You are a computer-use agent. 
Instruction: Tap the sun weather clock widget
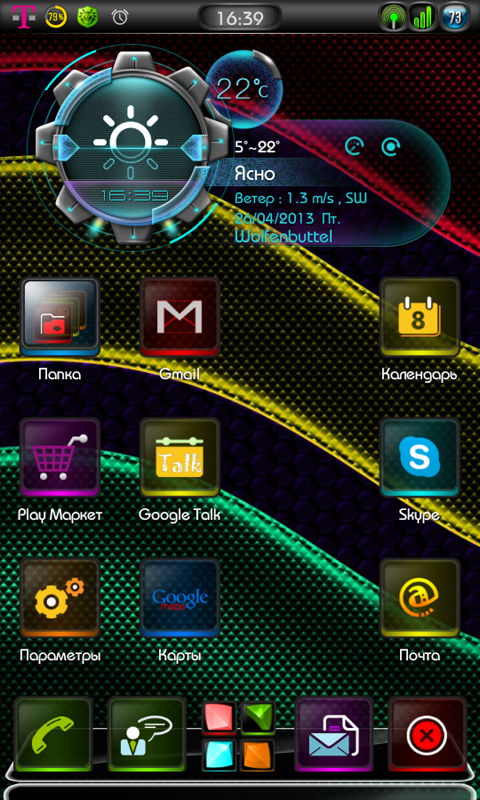132,148
